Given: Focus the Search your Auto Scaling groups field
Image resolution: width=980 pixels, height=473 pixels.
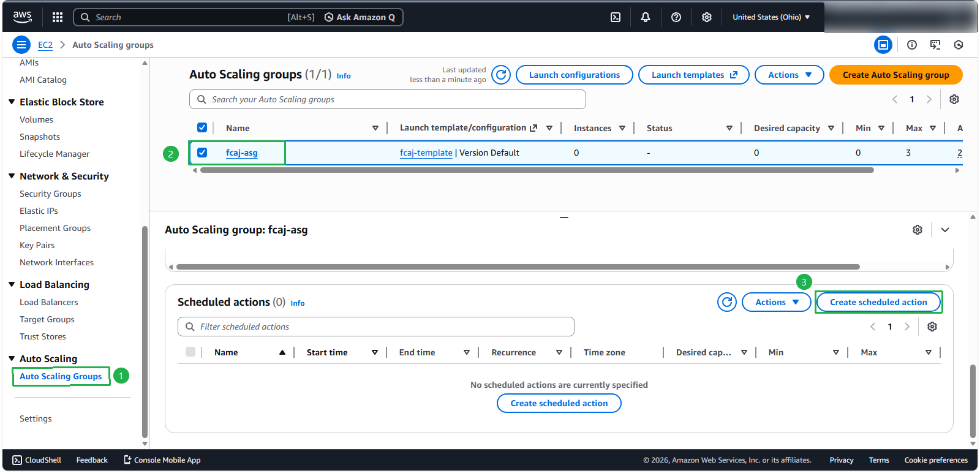Looking at the screenshot, I should point(388,99).
